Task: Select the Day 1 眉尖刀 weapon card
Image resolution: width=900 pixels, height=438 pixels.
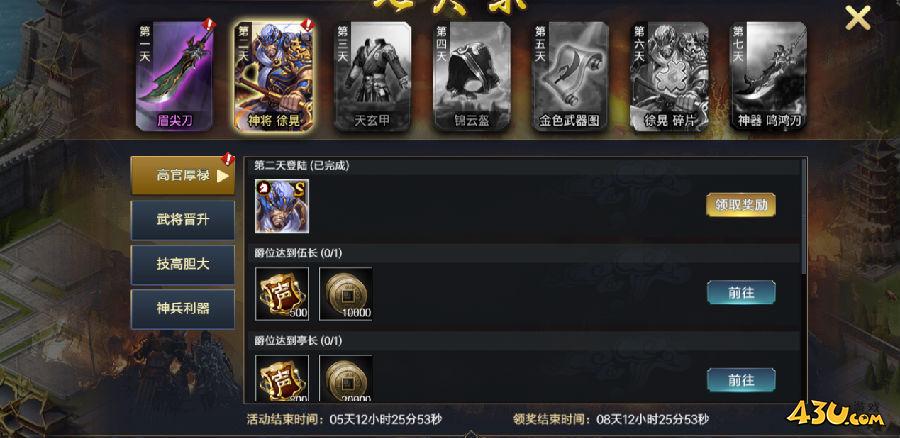Action: pyautogui.click(x=174, y=76)
